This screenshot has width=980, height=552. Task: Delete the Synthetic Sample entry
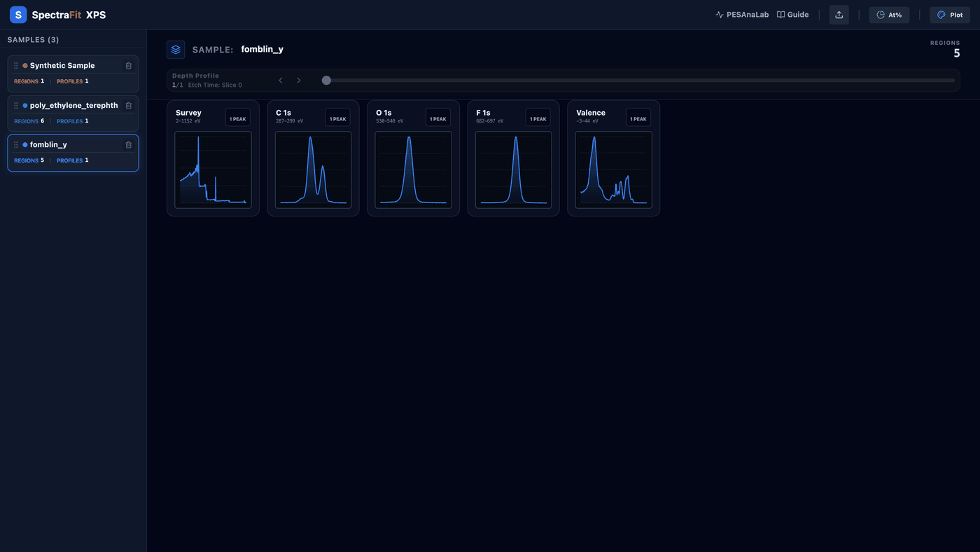pos(128,66)
